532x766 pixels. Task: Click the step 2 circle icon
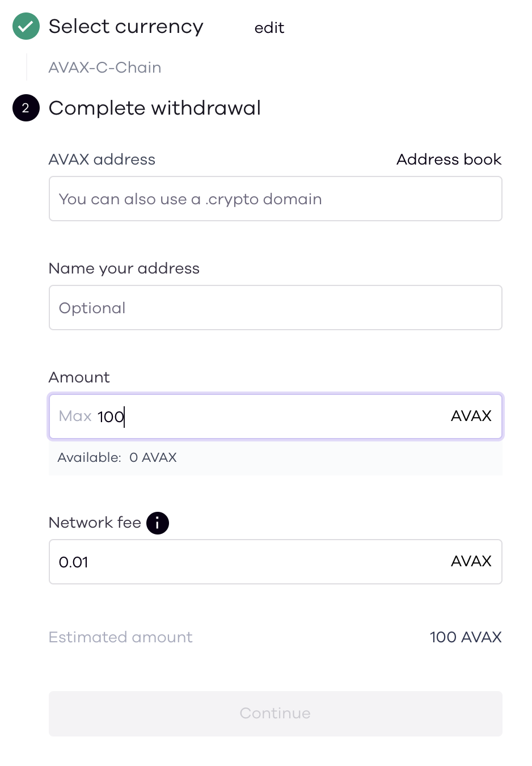pyautogui.click(x=26, y=108)
